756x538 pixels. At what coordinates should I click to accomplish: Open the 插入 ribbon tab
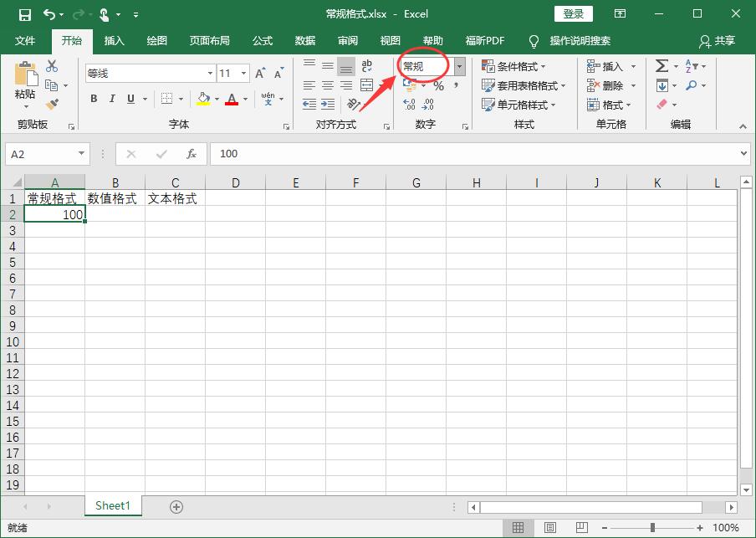pos(114,40)
